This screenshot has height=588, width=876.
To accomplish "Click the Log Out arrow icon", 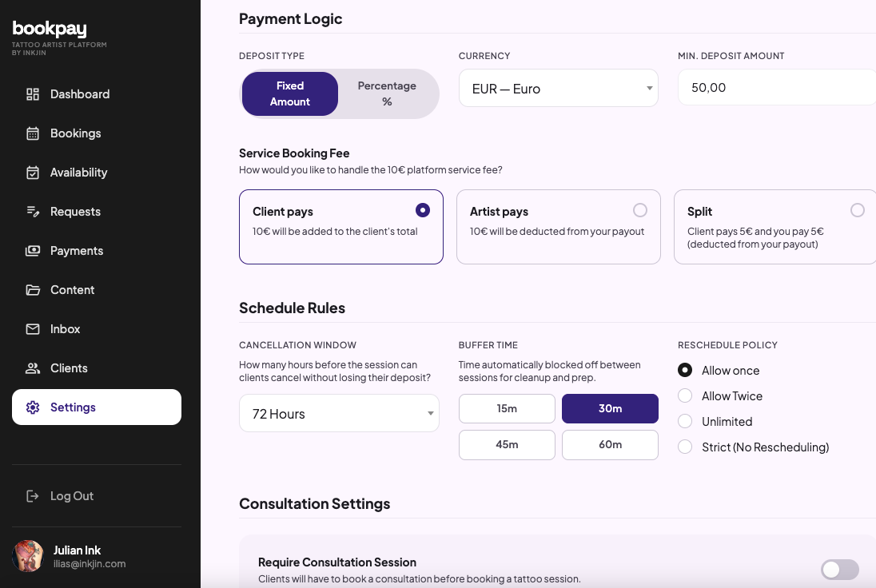I will tap(33, 496).
